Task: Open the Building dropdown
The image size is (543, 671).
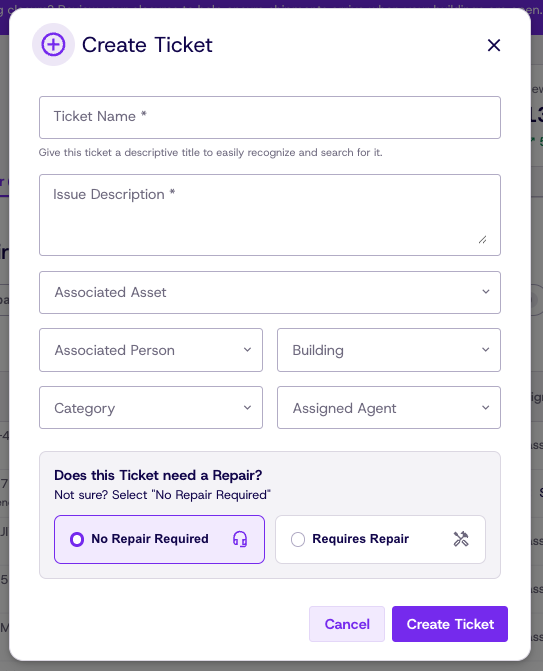Action: click(389, 350)
